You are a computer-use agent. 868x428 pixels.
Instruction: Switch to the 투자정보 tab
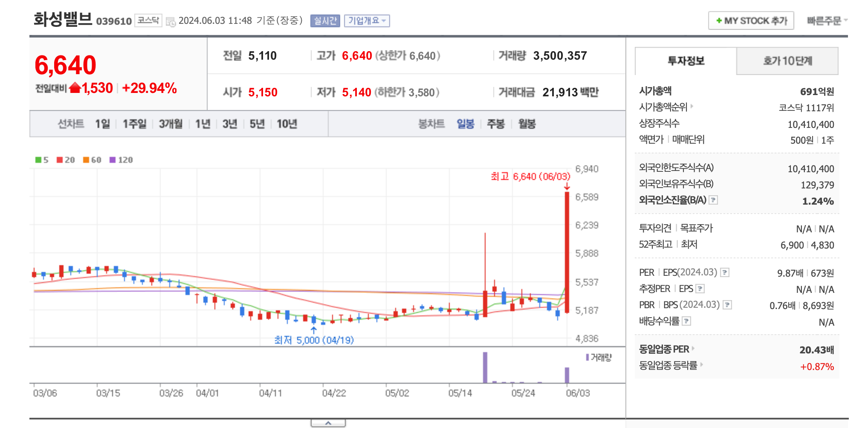coord(686,61)
